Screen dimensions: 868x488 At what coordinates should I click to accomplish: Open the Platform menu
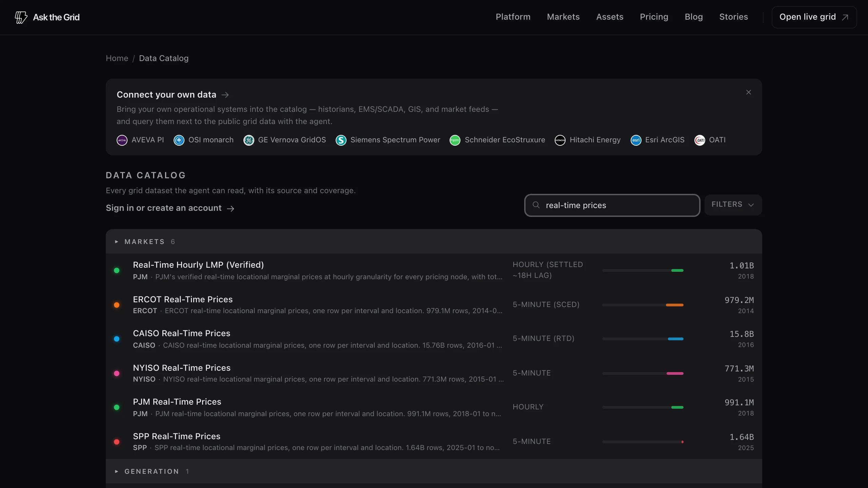(x=513, y=17)
